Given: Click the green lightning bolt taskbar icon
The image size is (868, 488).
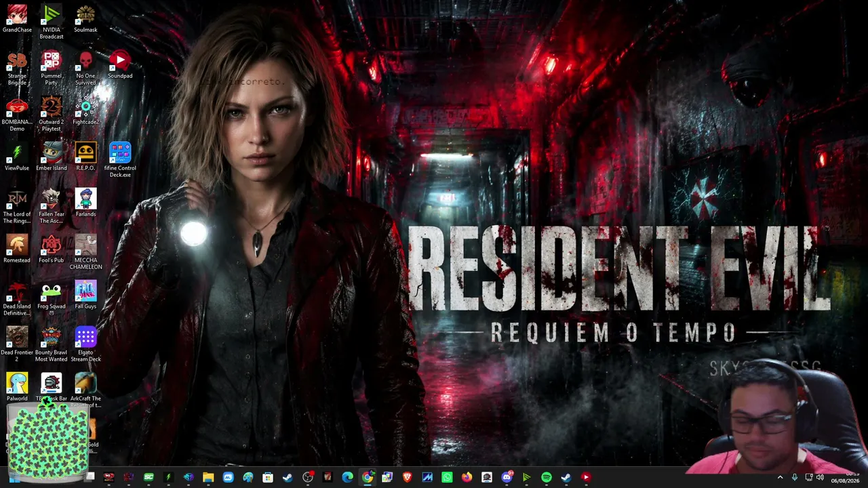Looking at the screenshot, I should click(x=168, y=477).
